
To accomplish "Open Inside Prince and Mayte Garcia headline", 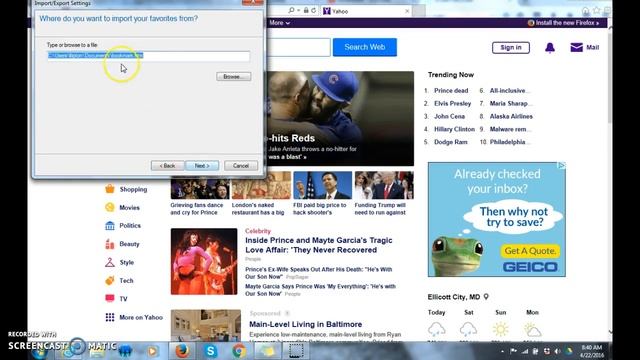I will (319, 245).
